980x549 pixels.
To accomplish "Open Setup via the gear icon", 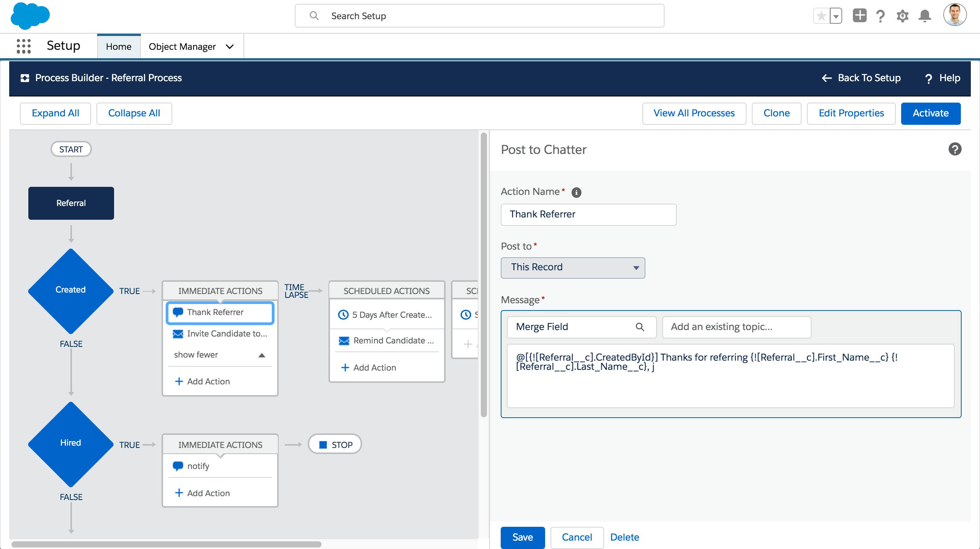I will tap(902, 16).
